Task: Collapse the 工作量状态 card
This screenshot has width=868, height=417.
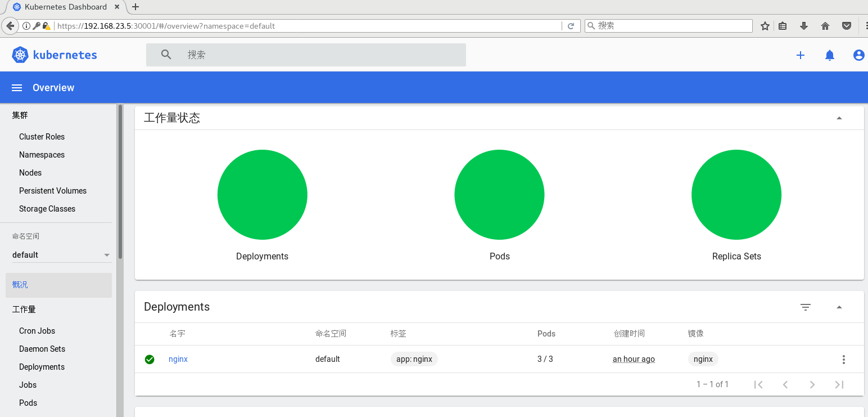Action: [839, 118]
